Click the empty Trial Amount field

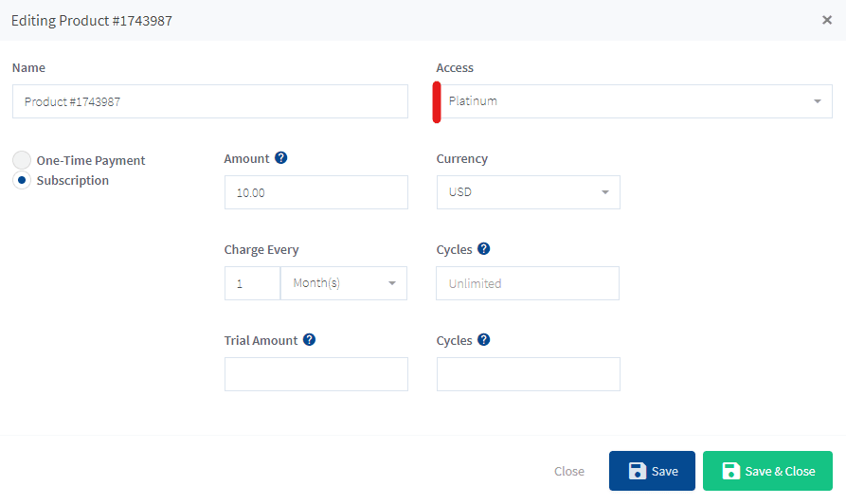315,374
